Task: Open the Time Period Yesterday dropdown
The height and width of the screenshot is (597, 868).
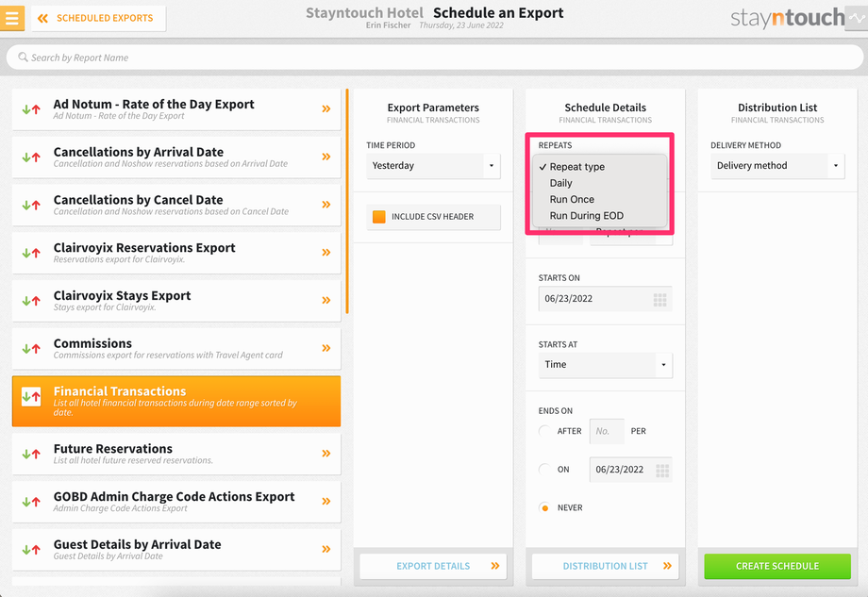Action: (x=433, y=166)
